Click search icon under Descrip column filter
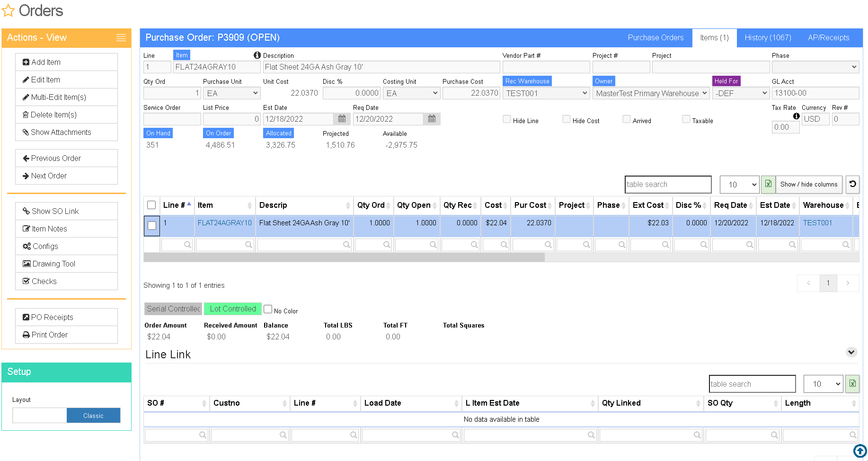868x461 pixels. point(346,245)
